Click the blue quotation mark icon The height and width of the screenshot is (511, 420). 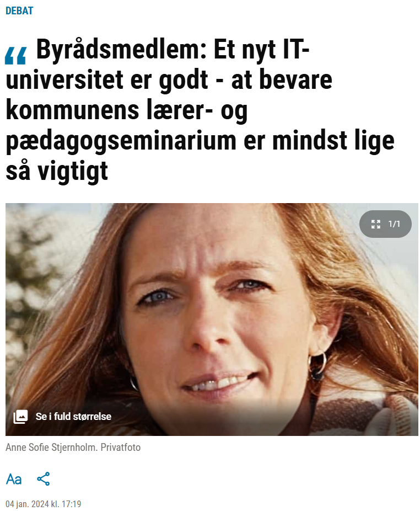[15, 55]
